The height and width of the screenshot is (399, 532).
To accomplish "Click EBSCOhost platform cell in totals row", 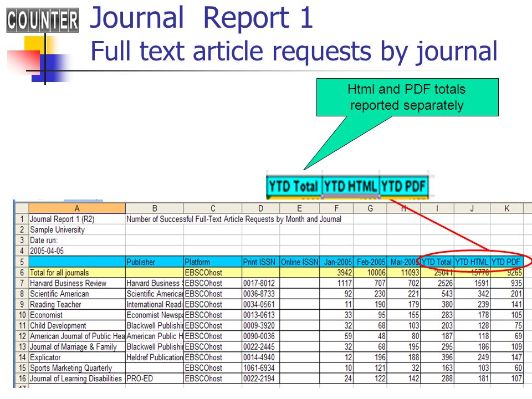I will tap(213, 272).
